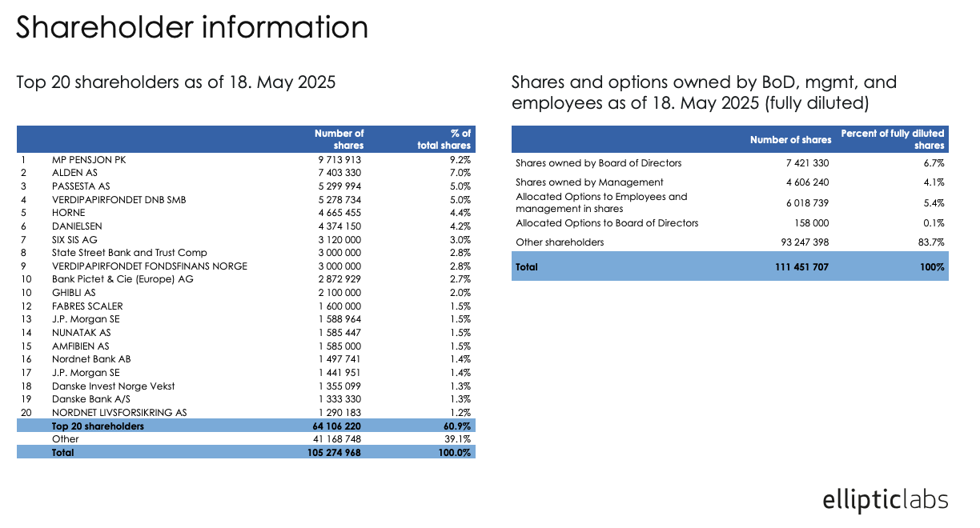
Task: Click the 93 247 398 shares value
Action: pyautogui.click(x=803, y=242)
